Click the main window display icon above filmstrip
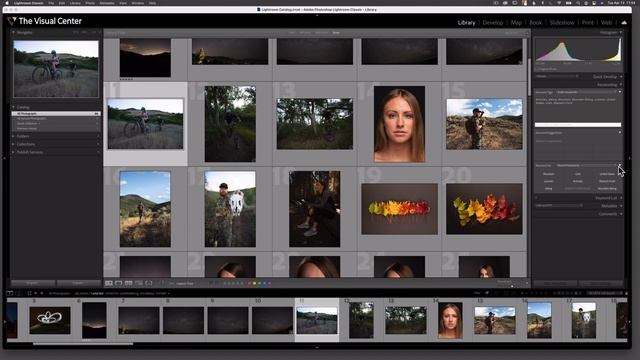640x360 pixels. coord(9,293)
